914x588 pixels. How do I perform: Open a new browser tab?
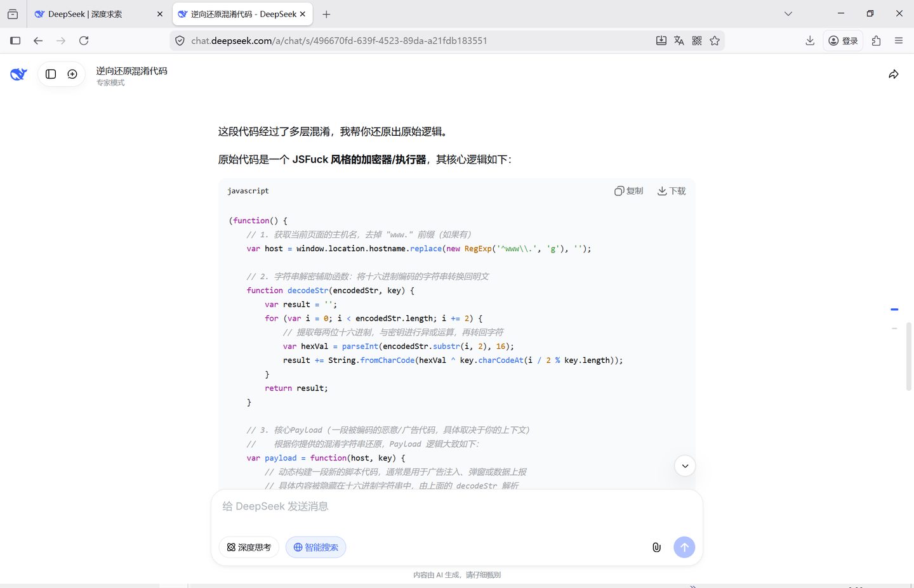coord(326,14)
